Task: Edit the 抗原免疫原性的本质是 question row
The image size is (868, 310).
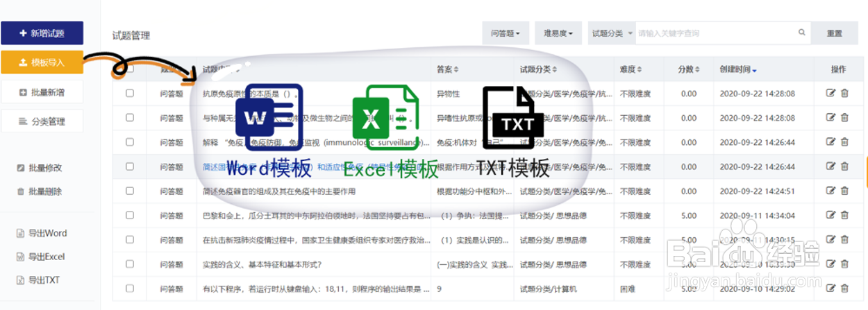Action: tap(831, 94)
